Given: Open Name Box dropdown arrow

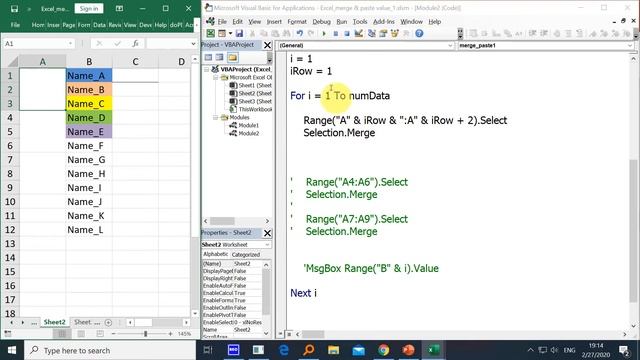Looking at the screenshot, I should click(x=70, y=44).
